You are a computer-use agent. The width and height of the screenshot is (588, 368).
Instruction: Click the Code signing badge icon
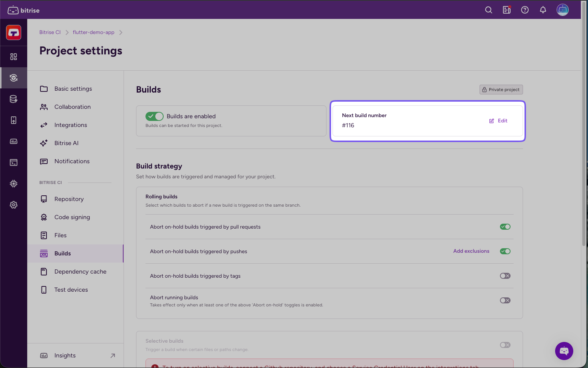(44, 217)
